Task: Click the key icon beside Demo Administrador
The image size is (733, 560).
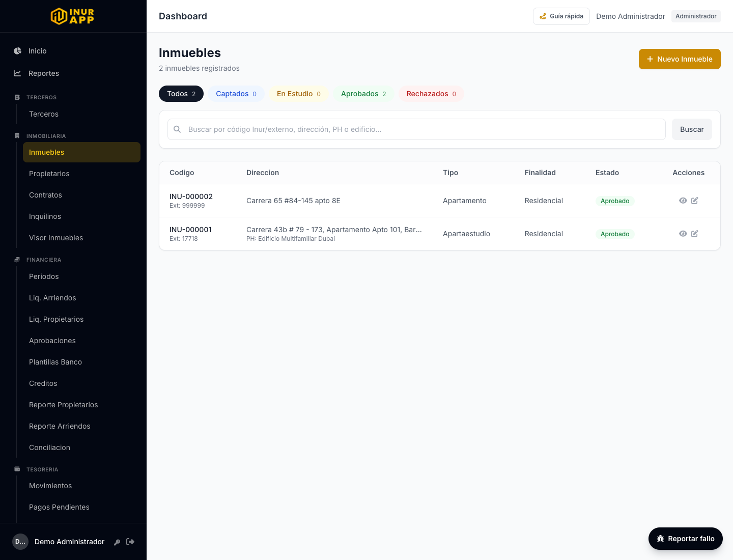Action: [117, 542]
